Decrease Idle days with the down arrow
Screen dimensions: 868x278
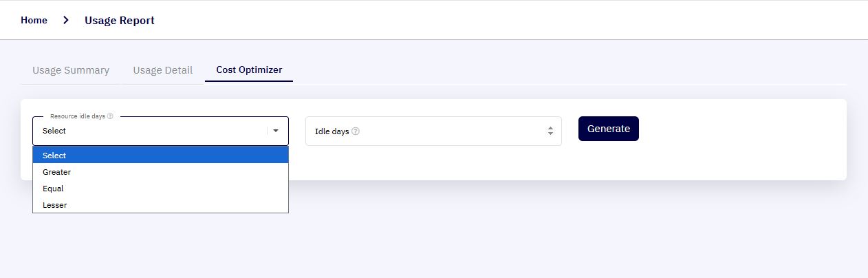pyautogui.click(x=550, y=134)
